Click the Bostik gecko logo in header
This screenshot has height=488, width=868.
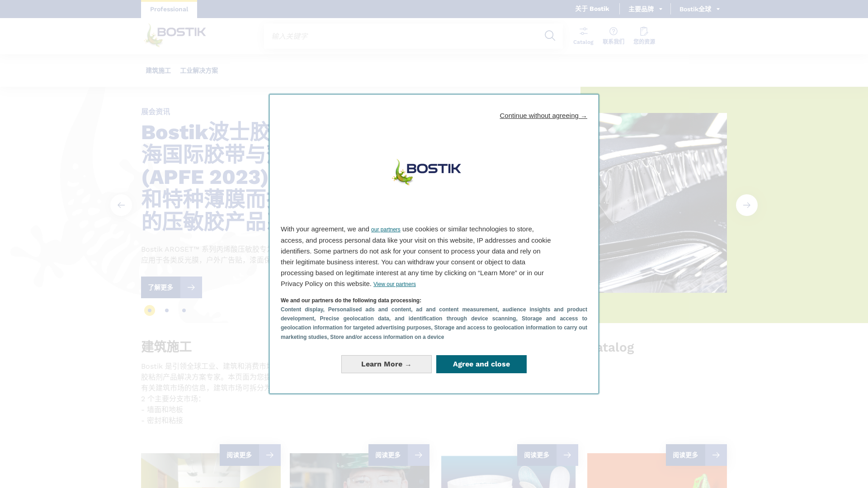point(174,36)
